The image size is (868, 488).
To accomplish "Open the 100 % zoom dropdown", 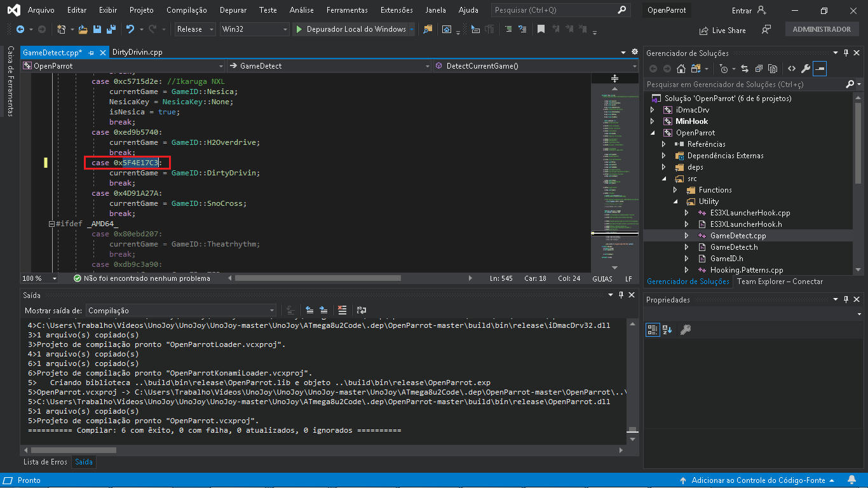I will (x=40, y=278).
